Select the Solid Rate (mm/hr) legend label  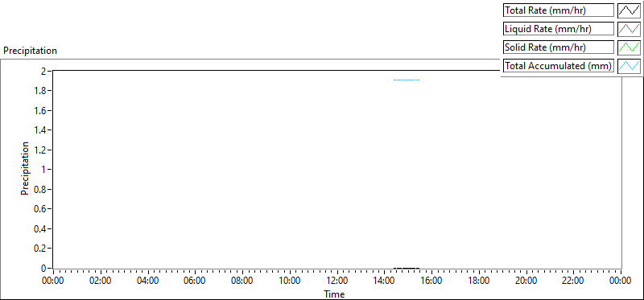559,47
